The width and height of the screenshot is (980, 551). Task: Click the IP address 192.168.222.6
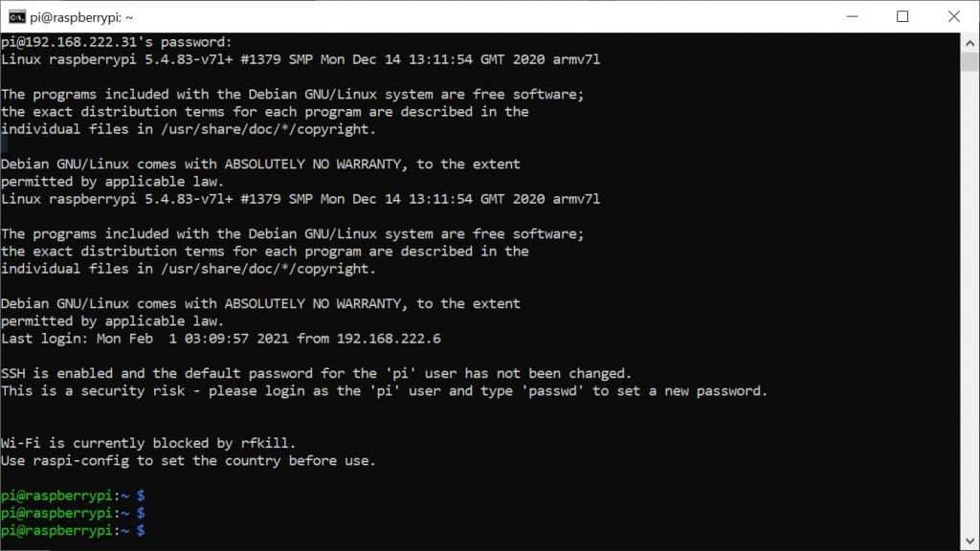coord(389,338)
